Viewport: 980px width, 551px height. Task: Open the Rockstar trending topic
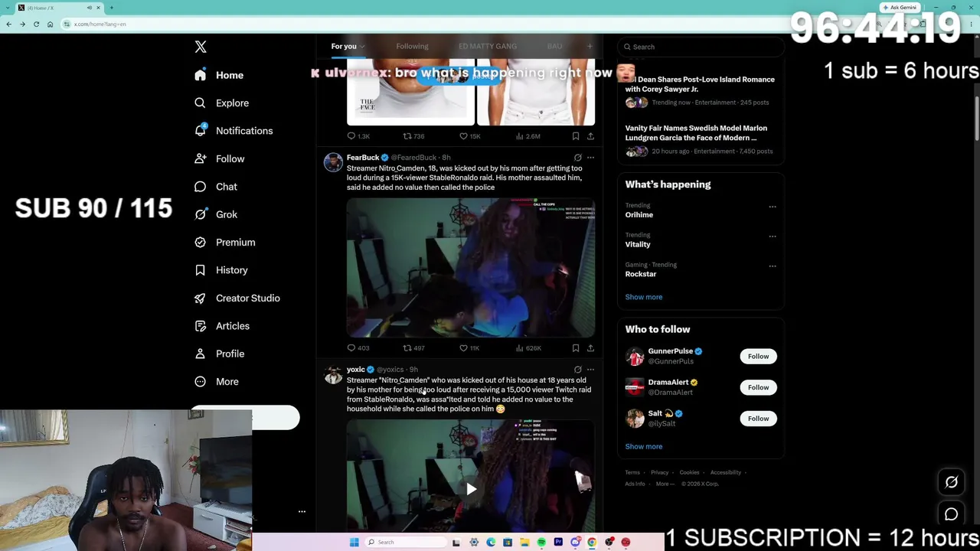coord(641,274)
